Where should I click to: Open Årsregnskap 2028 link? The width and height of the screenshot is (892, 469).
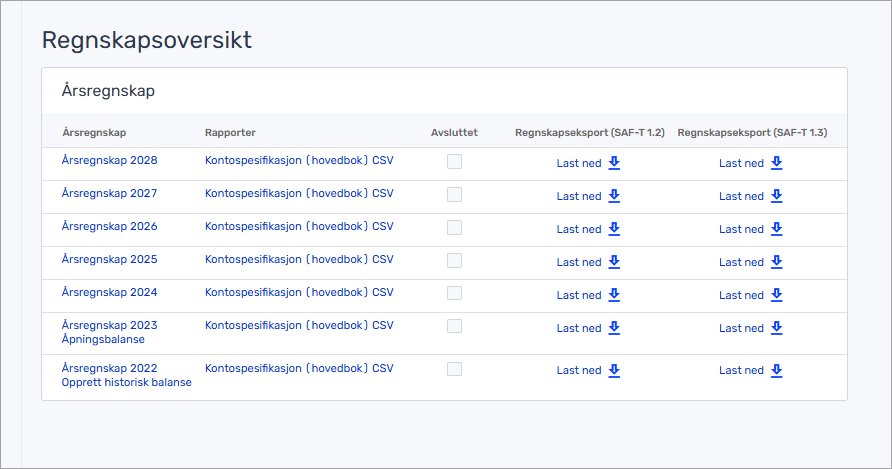coord(109,160)
